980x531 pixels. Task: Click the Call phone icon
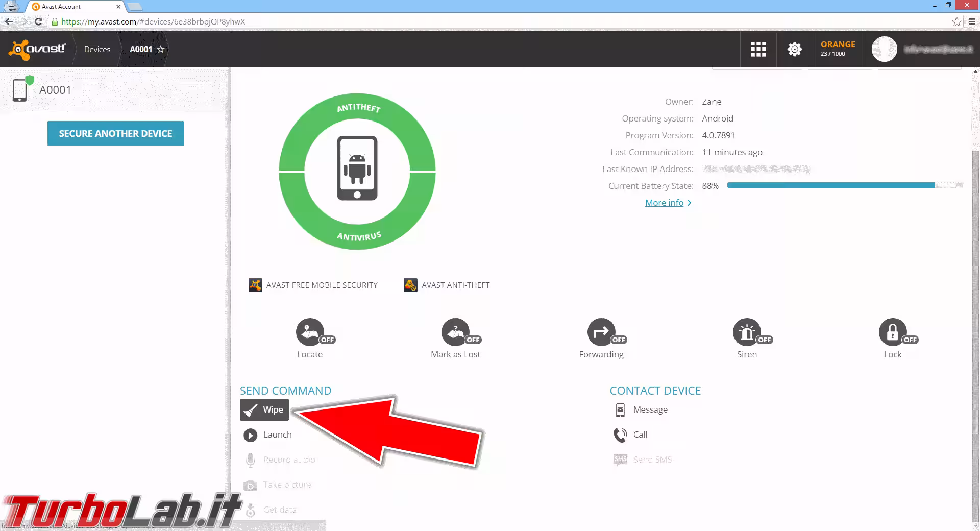(x=620, y=435)
